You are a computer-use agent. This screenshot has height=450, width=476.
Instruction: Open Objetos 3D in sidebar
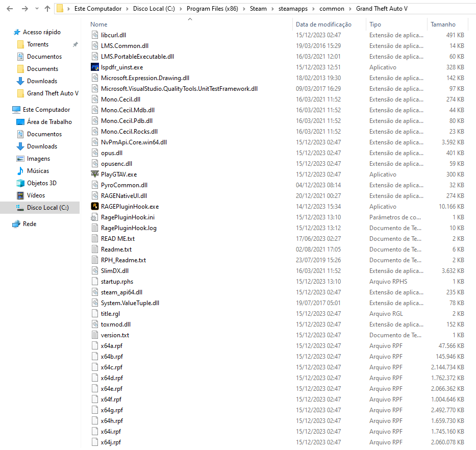tap(42, 183)
